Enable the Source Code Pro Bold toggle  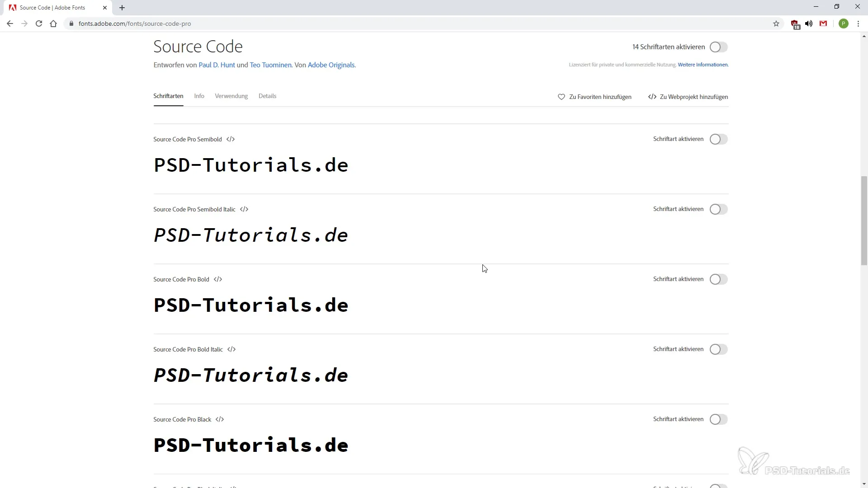tap(718, 279)
